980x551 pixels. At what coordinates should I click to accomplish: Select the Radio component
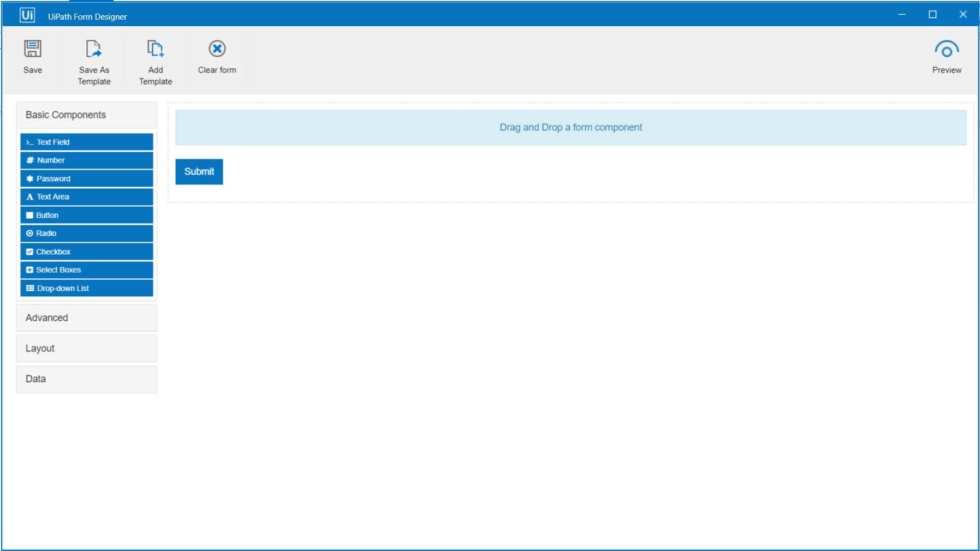(x=87, y=233)
